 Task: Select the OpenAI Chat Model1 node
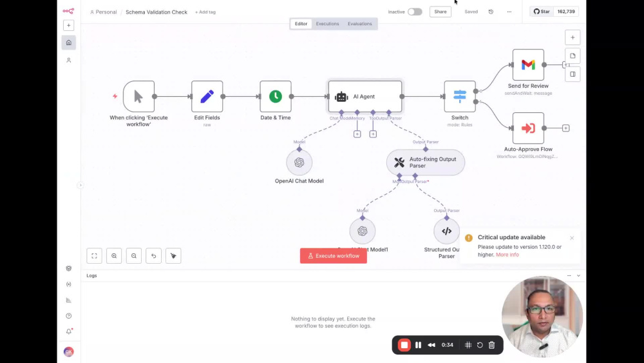tap(362, 231)
